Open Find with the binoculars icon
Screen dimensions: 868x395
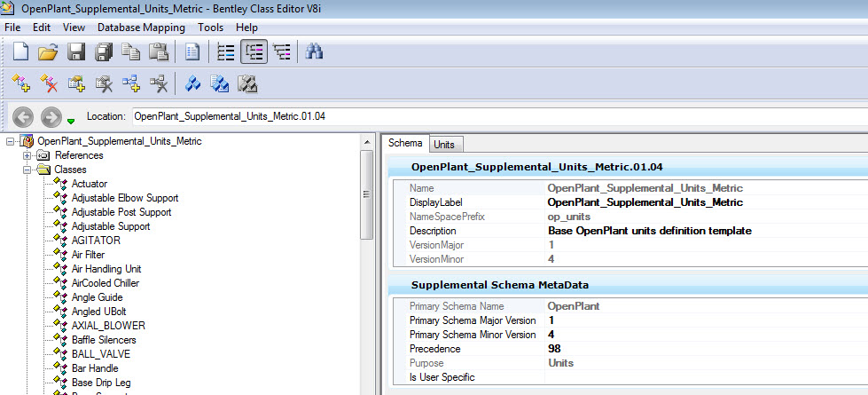click(315, 52)
